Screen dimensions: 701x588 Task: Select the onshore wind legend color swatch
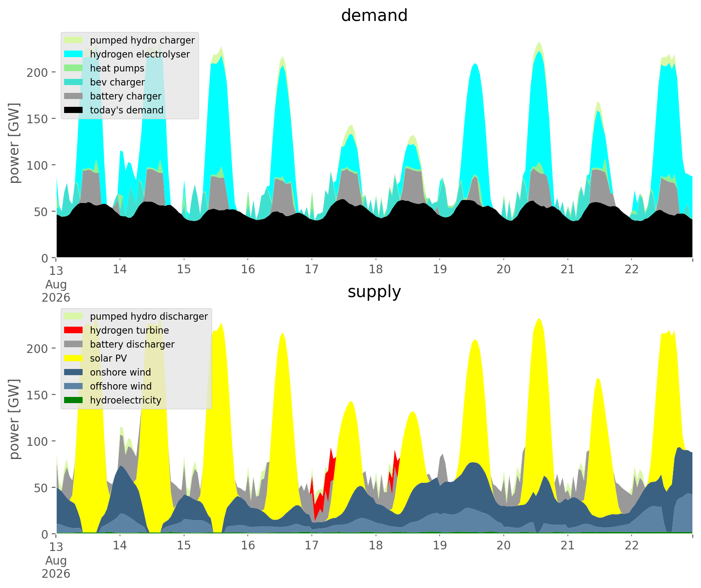tap(74, 372)
